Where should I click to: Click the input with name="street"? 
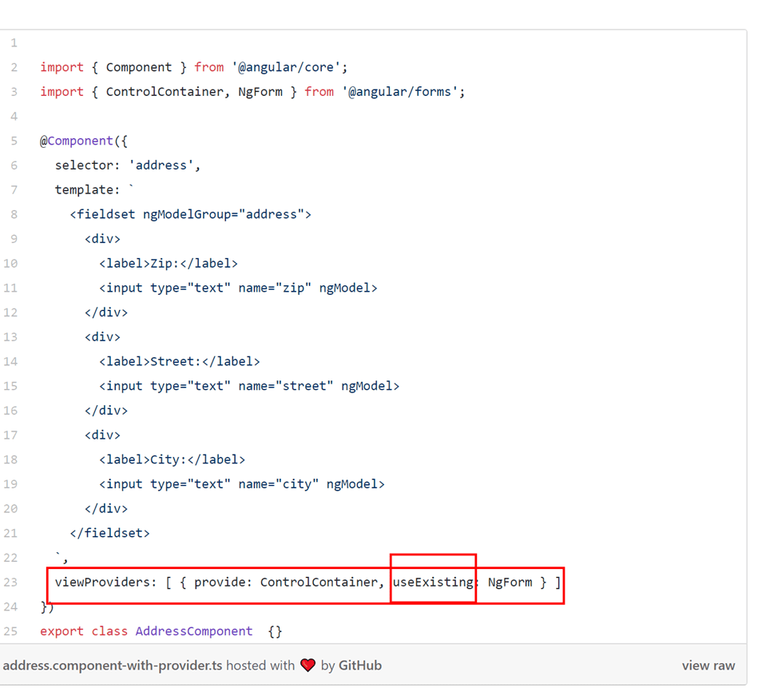tap(249, 387)
